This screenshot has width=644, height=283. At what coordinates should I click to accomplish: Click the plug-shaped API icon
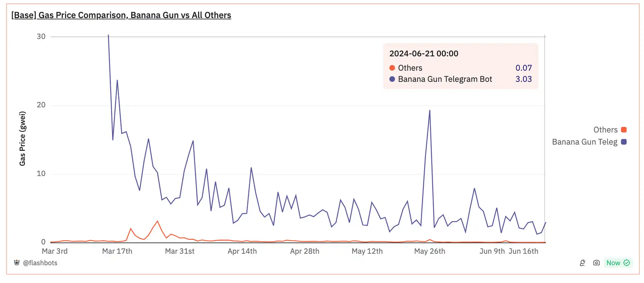coord(582,263)
